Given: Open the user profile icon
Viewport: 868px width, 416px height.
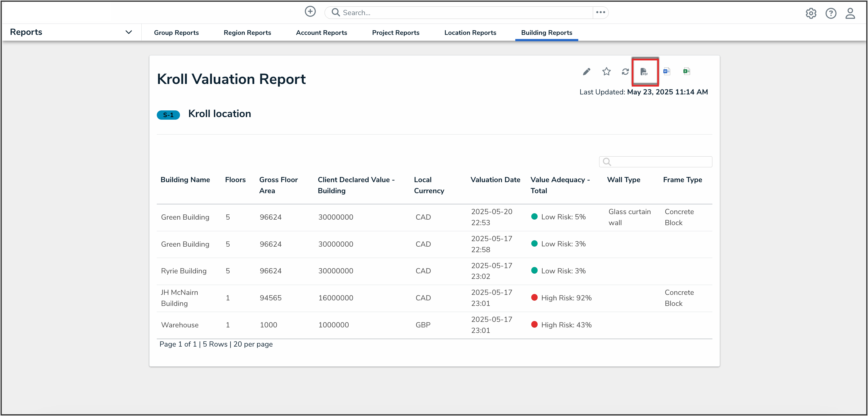Looking at the screenshot, I should pos(850,13).
